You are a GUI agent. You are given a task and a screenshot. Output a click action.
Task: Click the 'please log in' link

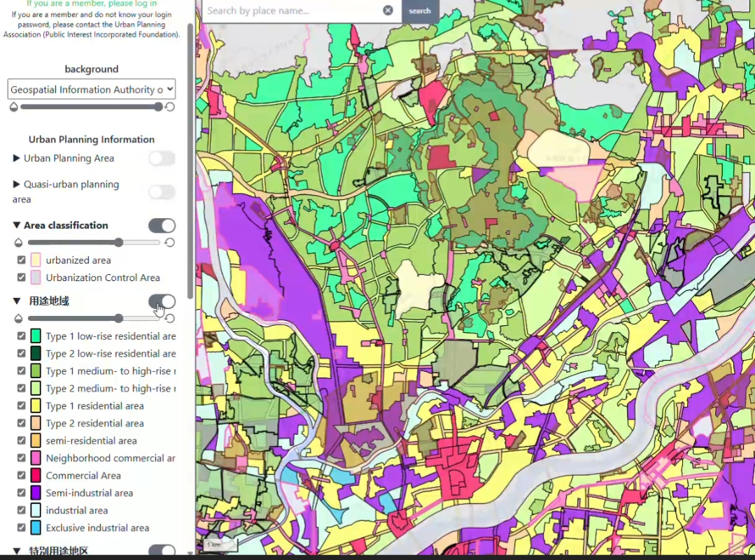[x=132, y=3]
